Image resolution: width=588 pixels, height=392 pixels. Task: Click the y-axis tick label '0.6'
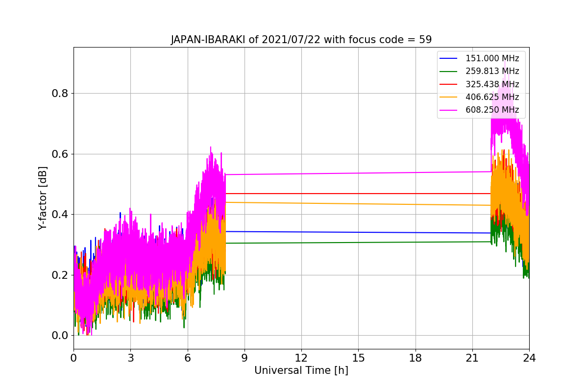(x=59, y=154)
